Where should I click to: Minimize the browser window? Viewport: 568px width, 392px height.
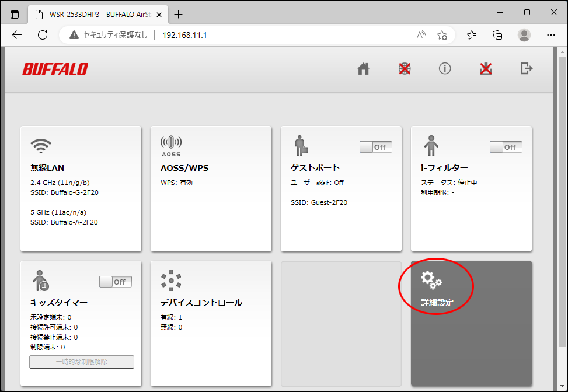501,13
